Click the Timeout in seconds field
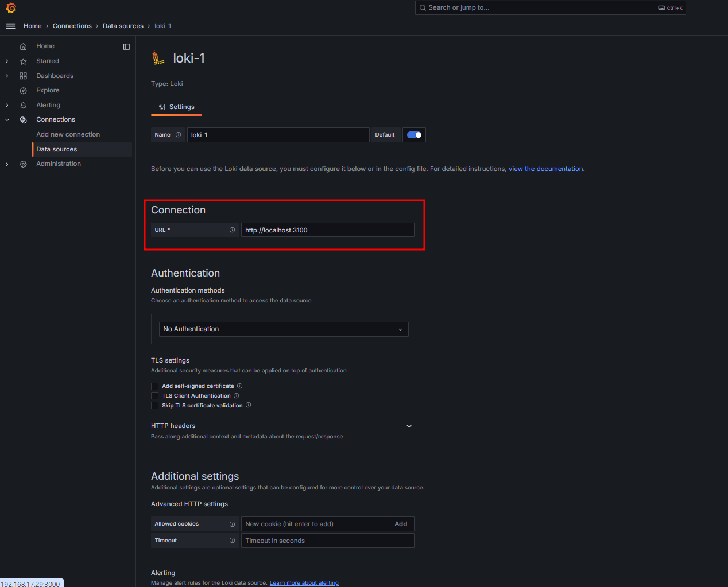This screenshot has height=587, width=728. tap(327, 541)
